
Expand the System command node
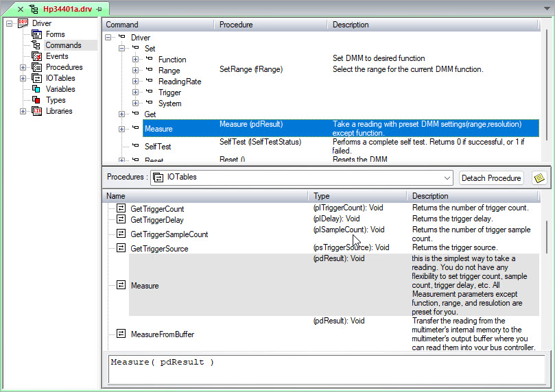pyautogui.click(x=136, y=103)
